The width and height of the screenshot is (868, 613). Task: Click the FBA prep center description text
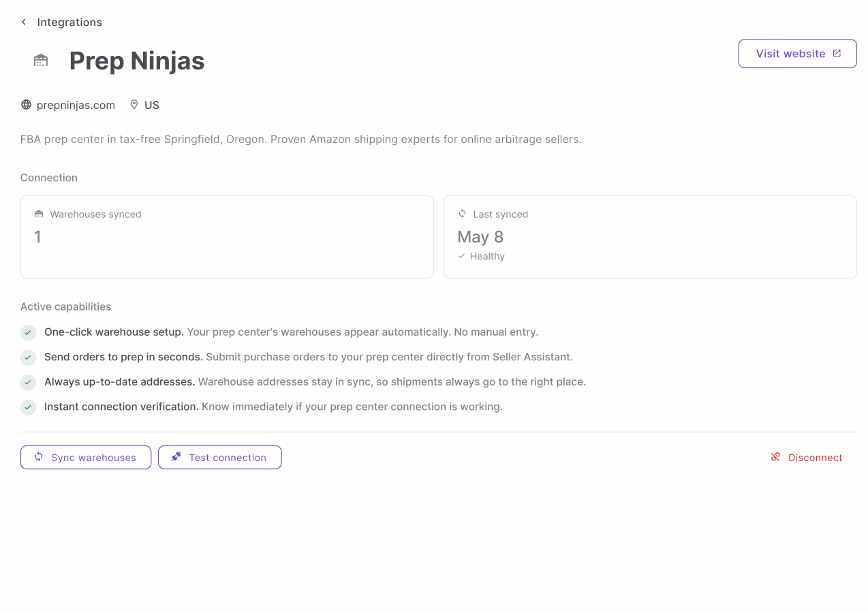[x=300, y=140]
